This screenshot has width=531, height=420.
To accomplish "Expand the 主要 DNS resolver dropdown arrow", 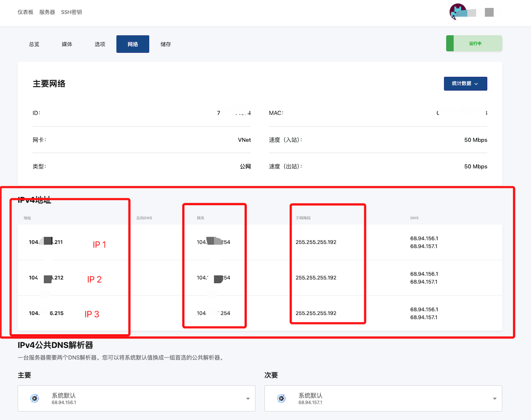I will click(x=248, y=398).
